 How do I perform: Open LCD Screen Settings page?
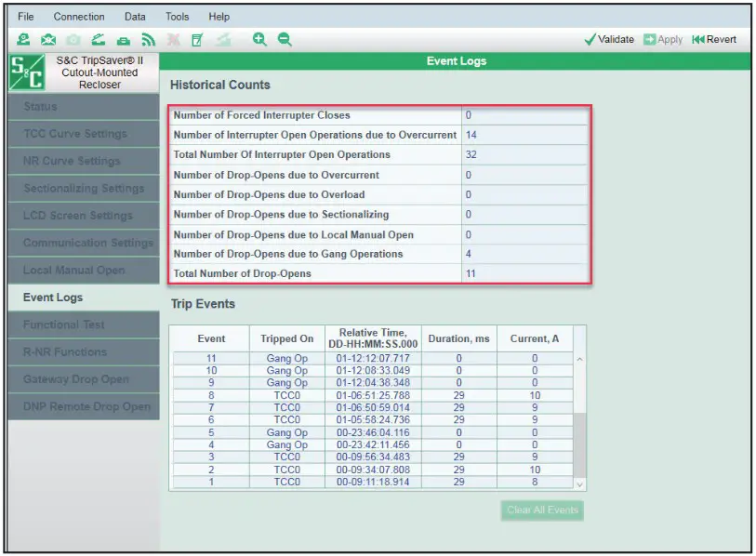[84, 216]
